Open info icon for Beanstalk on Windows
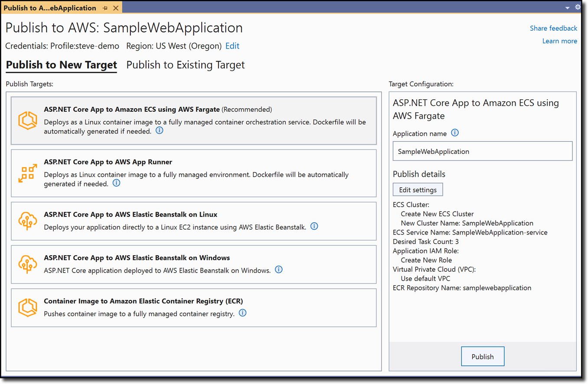 (x=279, y=270)
